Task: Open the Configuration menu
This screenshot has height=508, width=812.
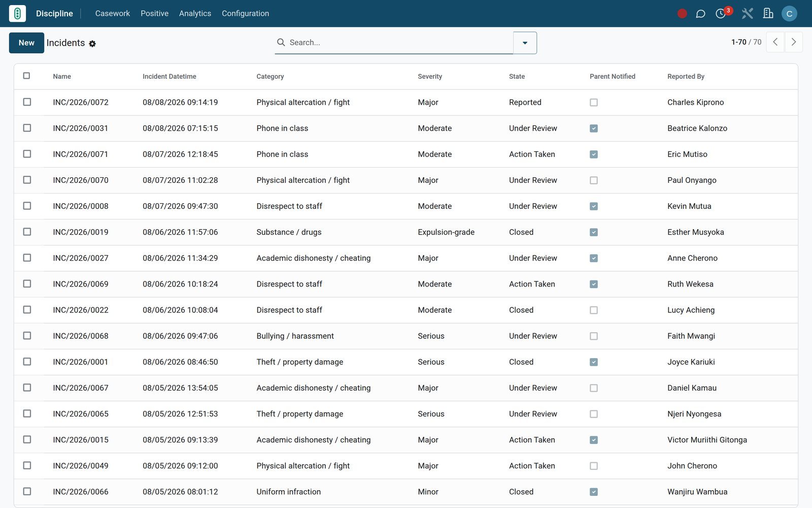Action: 245,14
